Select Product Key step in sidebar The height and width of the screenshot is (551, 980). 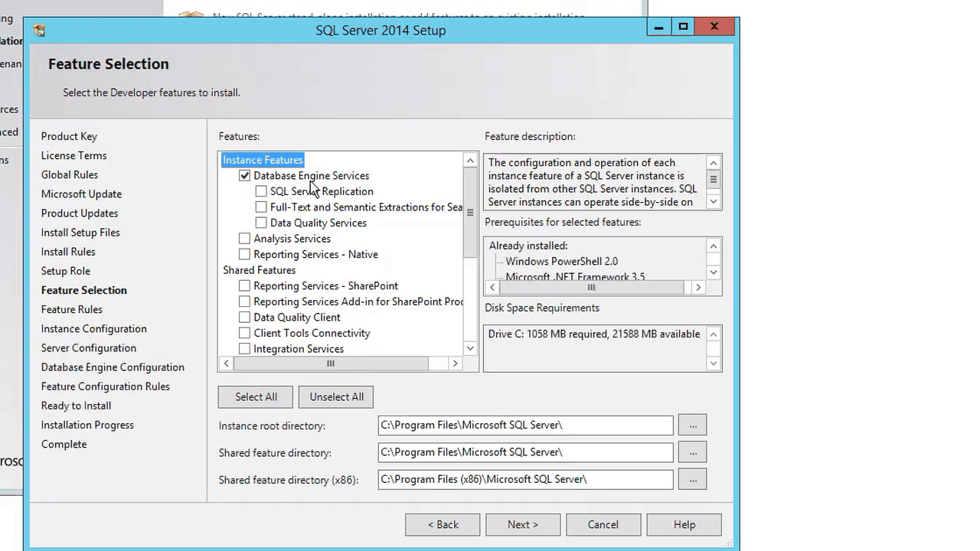(x=69, y=136)
